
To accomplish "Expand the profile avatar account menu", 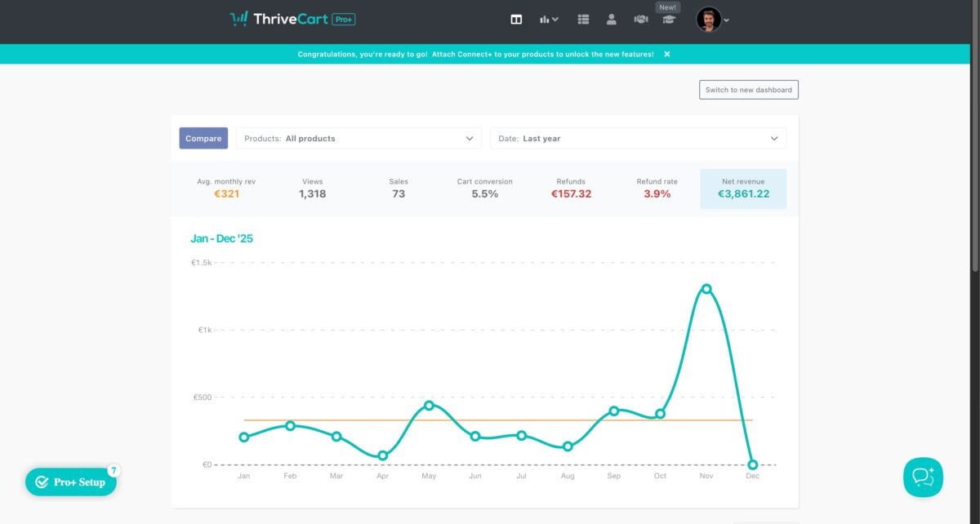I will pyautogui.click(x=712, y=20).
